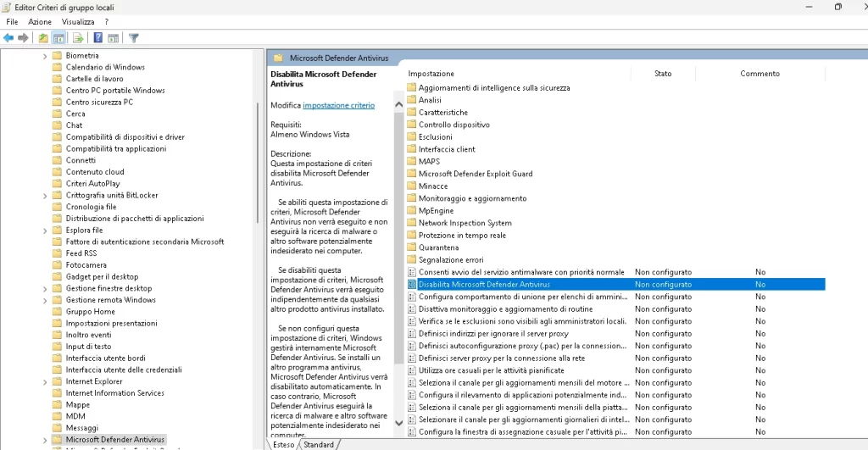Open the File menu
The height and width of the screenshot is (450, 868).
tap(12, 21)
